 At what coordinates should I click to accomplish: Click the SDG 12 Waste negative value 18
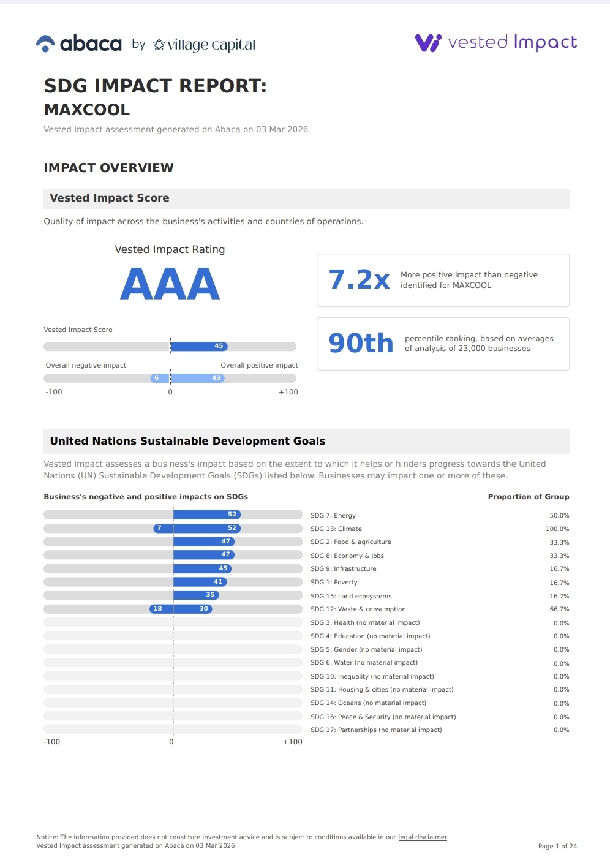pos(157,609)
